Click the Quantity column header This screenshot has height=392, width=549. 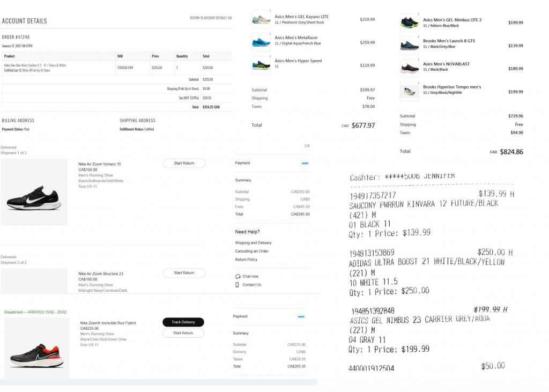[x=182, y=56]
